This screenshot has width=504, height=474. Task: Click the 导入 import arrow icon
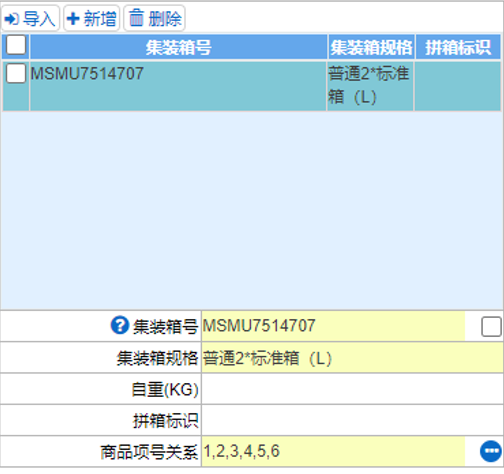(12, 19)
